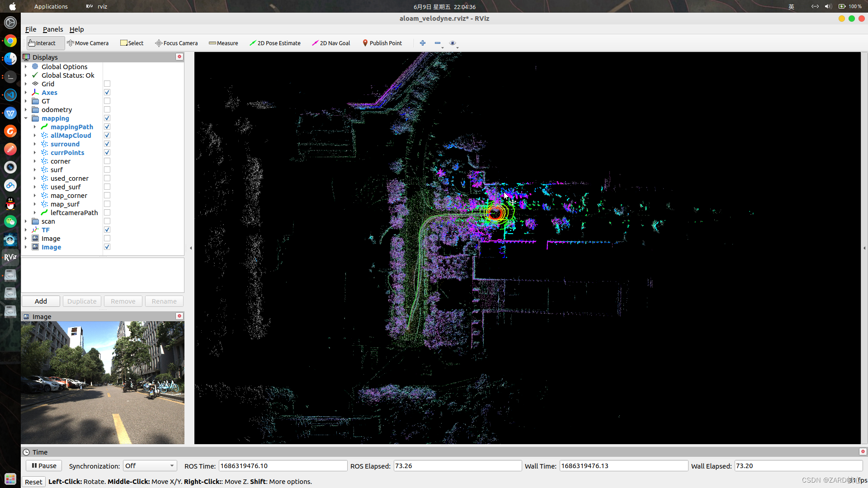This screenshot has width=868, height=488.
Task: Open the Panels menu
Action: pyautogui.click(x=53, y=29)
